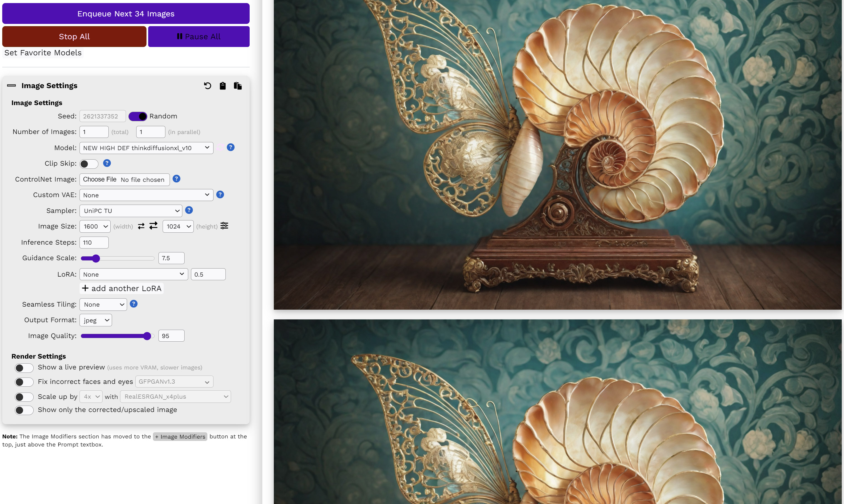This screenshot has width=844, height=504.
Task: Click the Sampler help icon
Action: [x=189, y=210]
